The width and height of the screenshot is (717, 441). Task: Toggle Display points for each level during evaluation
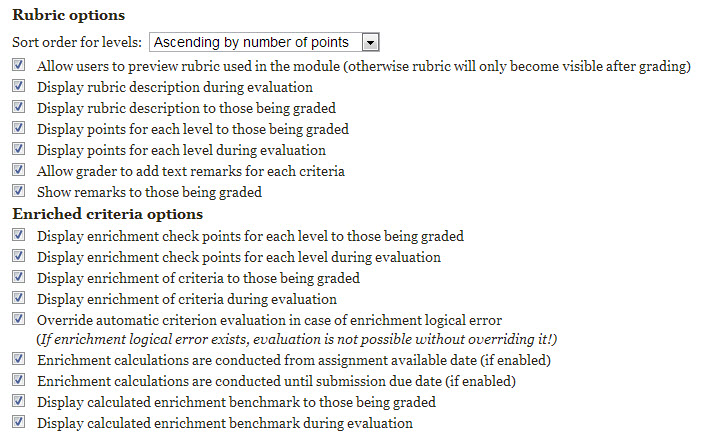19,150
